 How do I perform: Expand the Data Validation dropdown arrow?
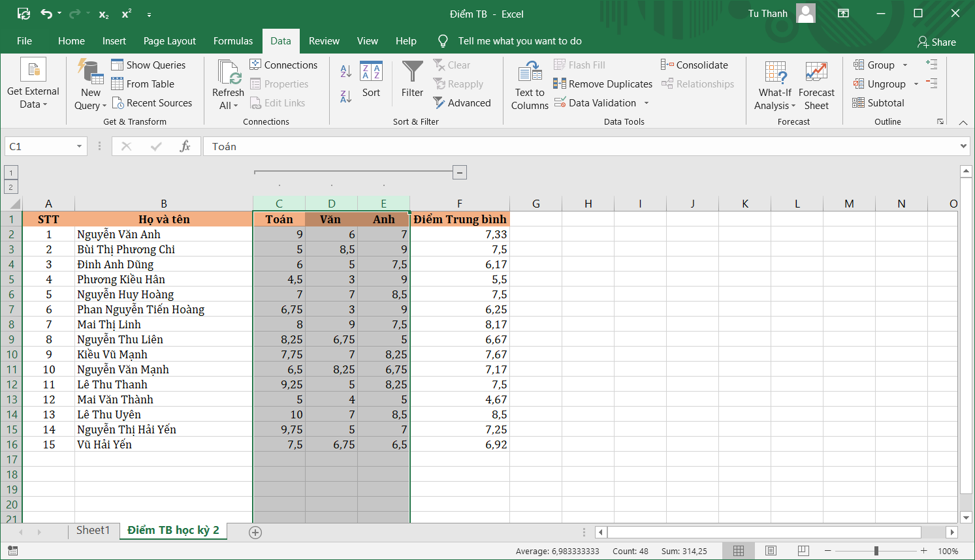click(647, 103)
